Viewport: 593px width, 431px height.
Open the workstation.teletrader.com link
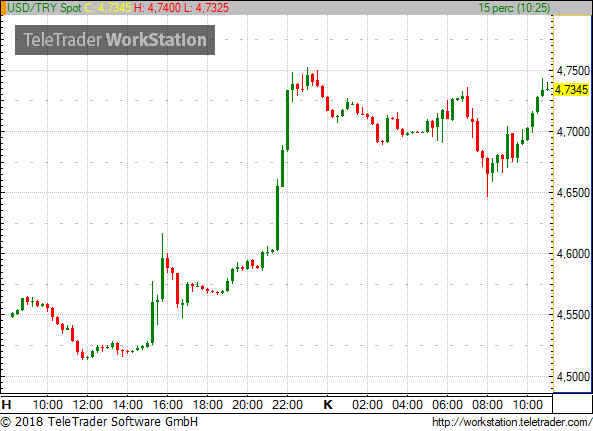[x=512, y=422]
